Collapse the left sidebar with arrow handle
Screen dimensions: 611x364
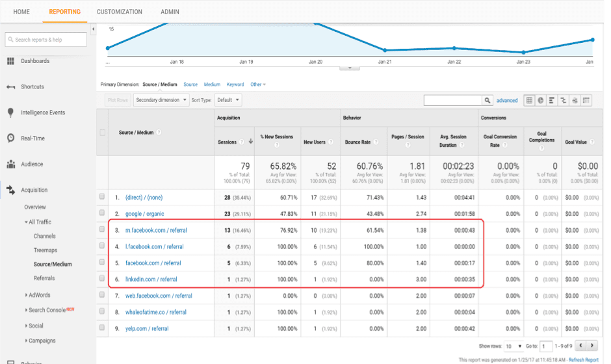click(93, 29)
